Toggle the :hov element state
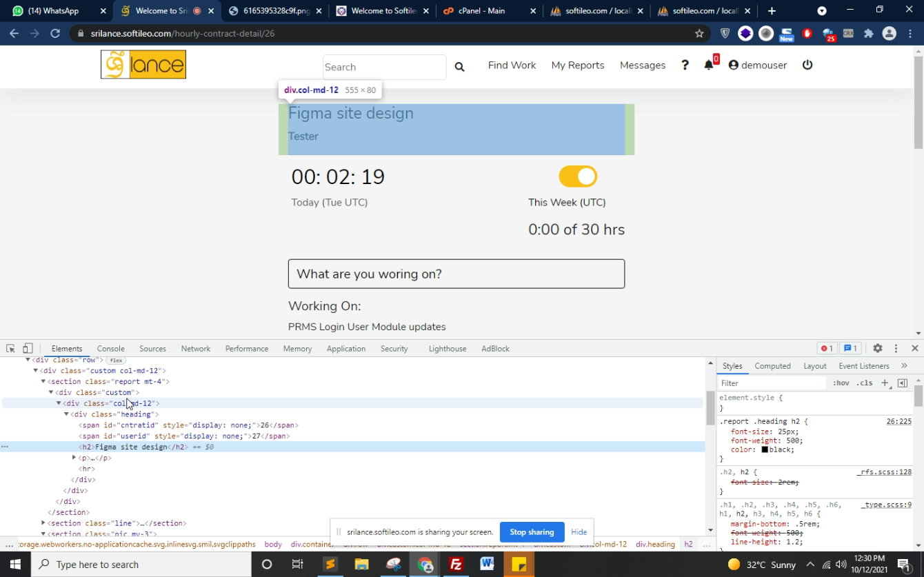The image size is (924, 577). (841, 383)
